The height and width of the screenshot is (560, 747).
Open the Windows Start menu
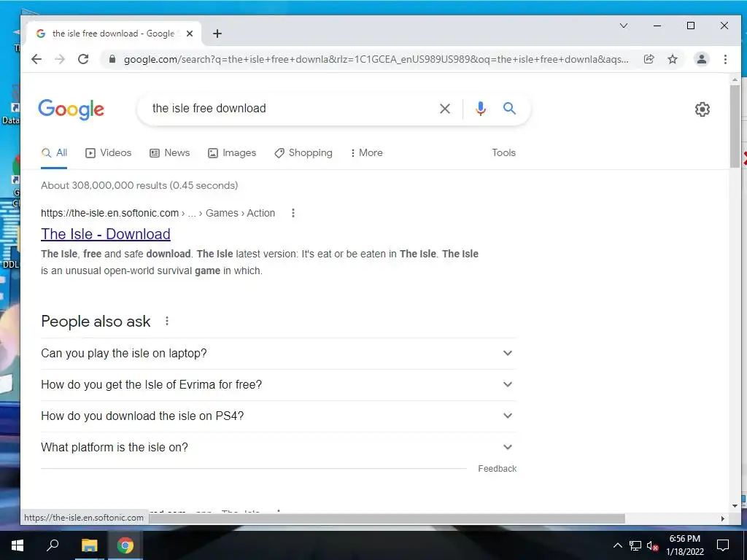(18, 545)
